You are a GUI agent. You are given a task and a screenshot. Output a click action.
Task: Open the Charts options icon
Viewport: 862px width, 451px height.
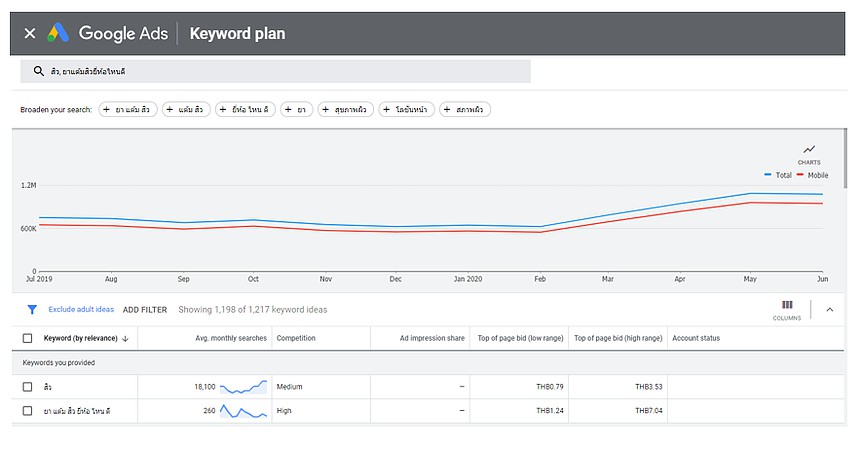point(809,150)
